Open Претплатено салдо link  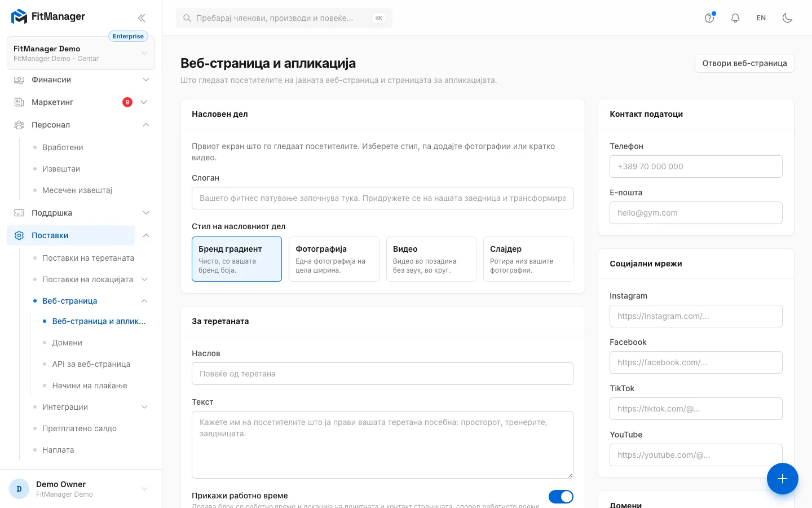click(80, 428)
